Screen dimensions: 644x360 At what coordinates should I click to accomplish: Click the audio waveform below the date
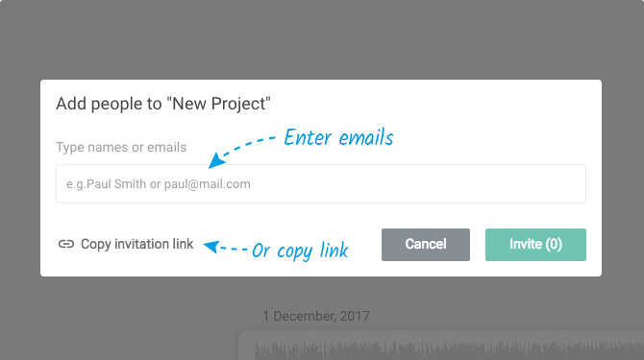point(448,349)
